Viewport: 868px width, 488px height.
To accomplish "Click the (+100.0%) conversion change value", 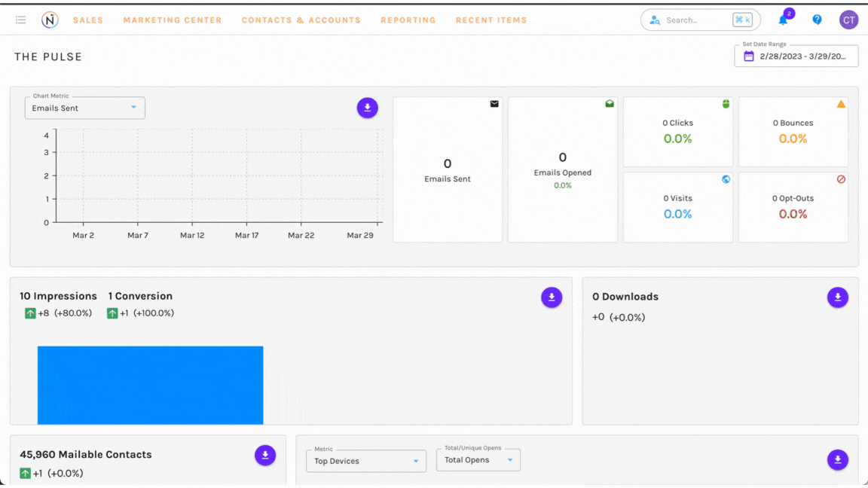I will (x=154, y=313).
